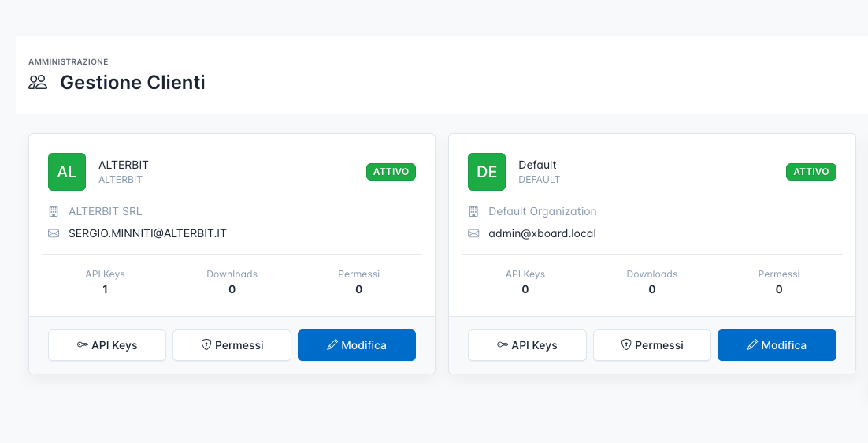Click the green AL avatar of ALTERBIT

[67, 172]
